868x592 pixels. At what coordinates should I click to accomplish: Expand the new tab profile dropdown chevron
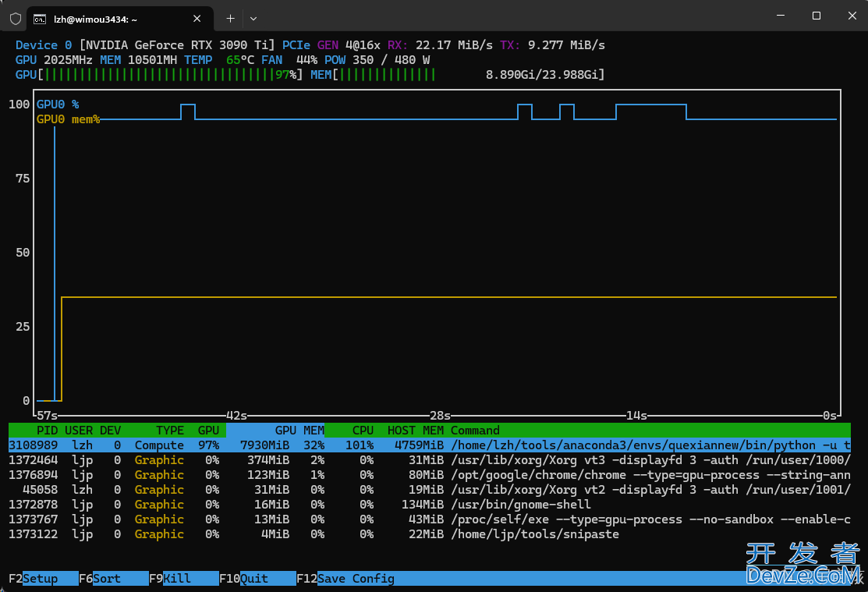(x=253, y=19)
